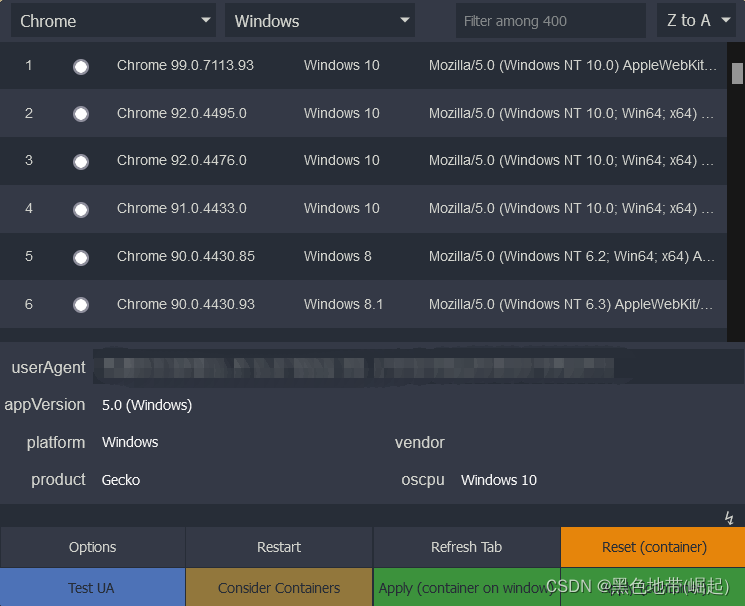Click the list's vertical scrollbar thumb
The width and height of the screenshot is (745, 606).
(737, 73)
